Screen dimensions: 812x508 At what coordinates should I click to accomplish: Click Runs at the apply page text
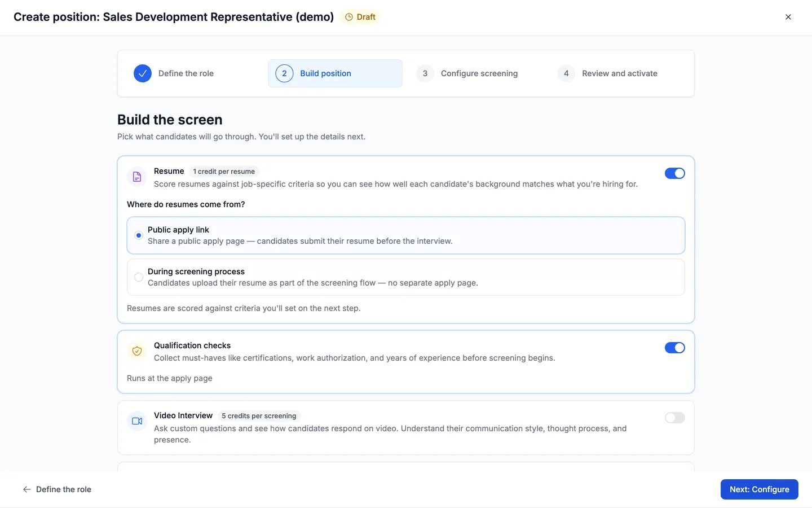pos(170,378)
